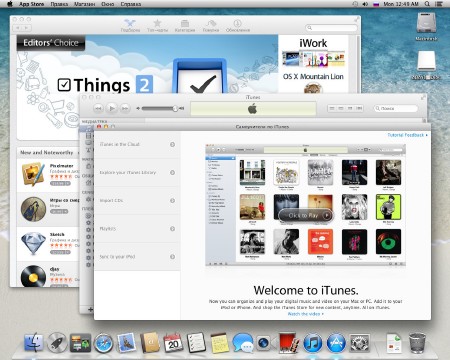Open Mission Control in the Dock

click(80, 343)
